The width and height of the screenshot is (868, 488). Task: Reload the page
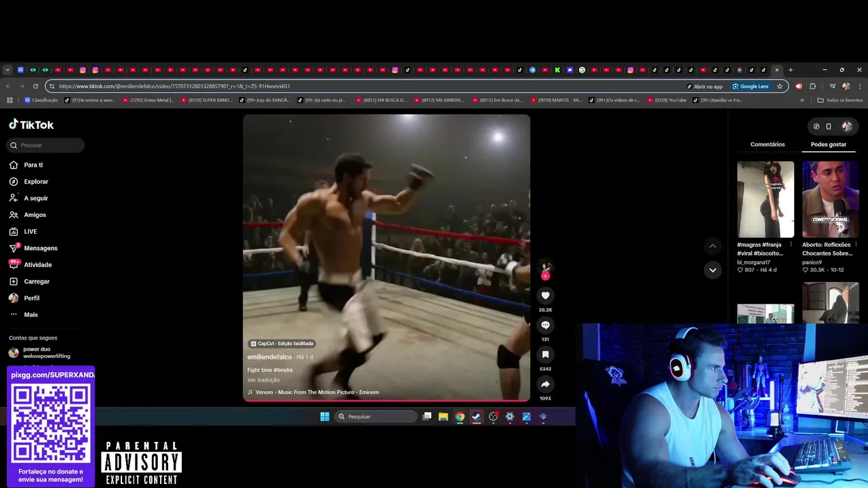35,86
